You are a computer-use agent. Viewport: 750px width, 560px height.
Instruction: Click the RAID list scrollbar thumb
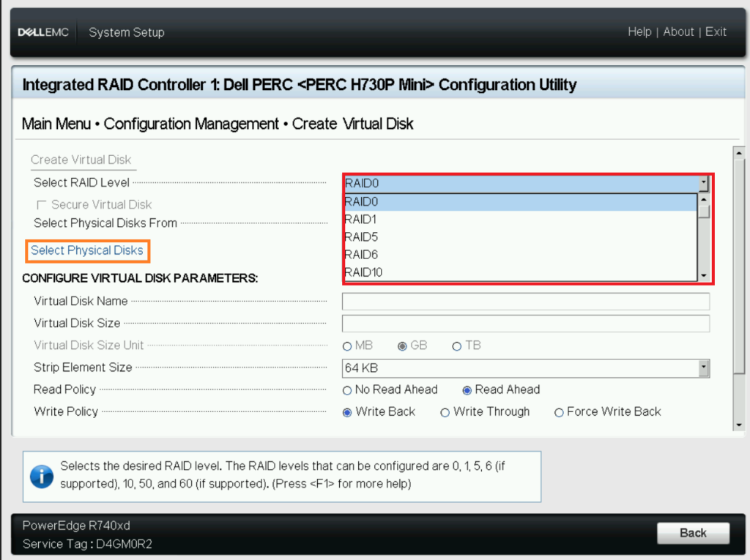(x=704, y=212)
